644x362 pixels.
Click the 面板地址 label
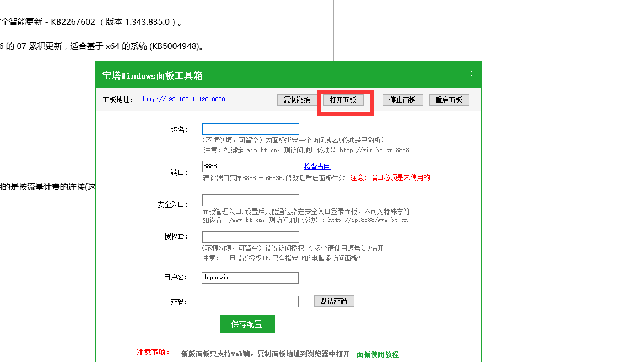coord(117,100)
